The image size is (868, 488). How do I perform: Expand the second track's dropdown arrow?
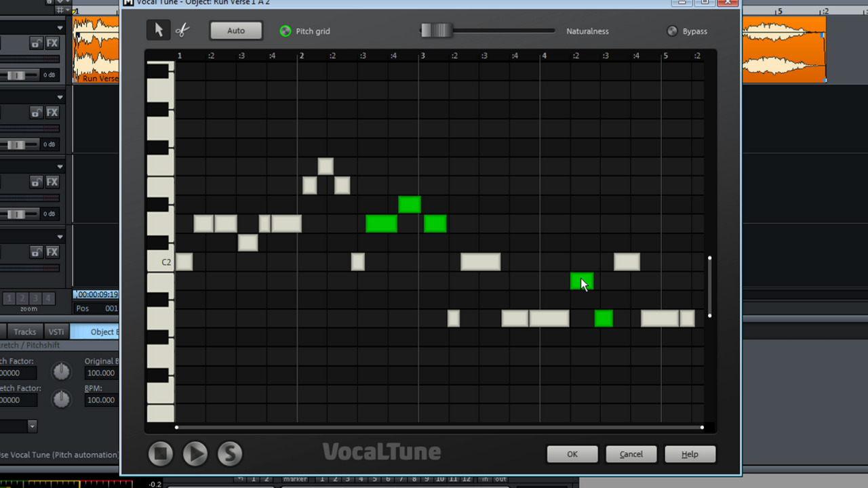(60, 98)
